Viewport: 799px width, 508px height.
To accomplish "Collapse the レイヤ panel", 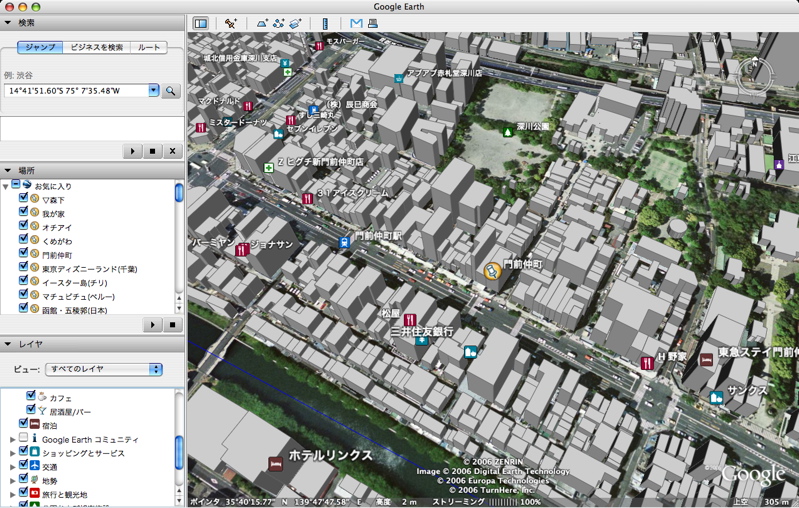I will pos(8,344).
